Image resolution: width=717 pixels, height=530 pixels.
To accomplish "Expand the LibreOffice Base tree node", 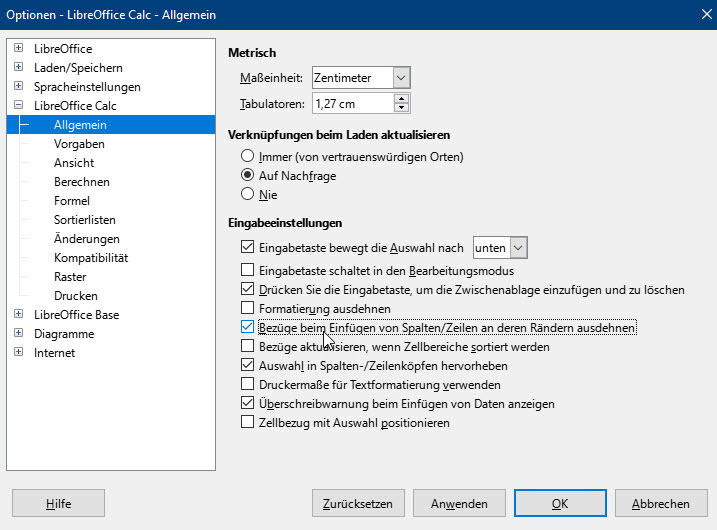I will 18,314.
